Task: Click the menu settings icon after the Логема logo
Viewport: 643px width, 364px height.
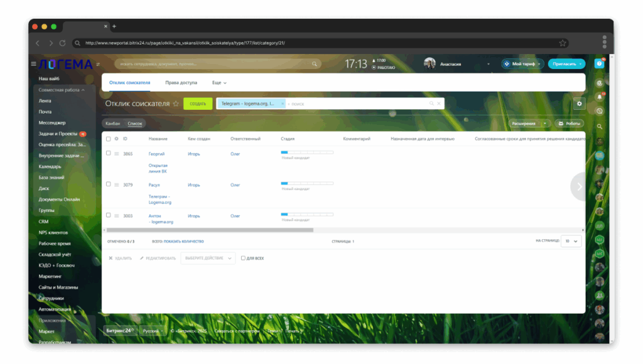Action: 98,65
